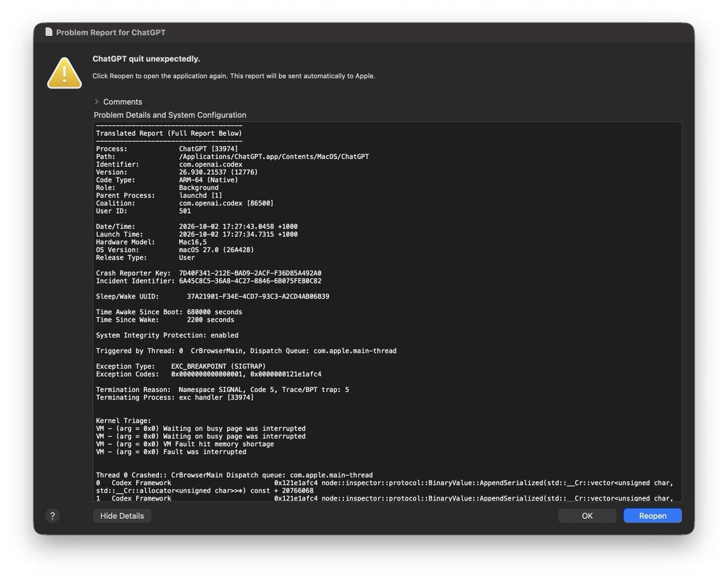Expand the Comments disclosure triangle
This screenshot has height=579, width=728.
pyautogui.click(x=96, y=101)
